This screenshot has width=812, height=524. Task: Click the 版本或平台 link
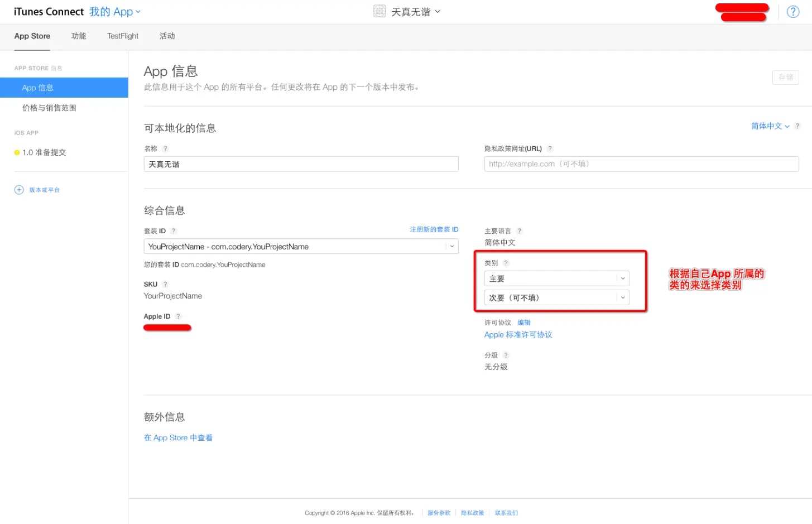(45, 190)
